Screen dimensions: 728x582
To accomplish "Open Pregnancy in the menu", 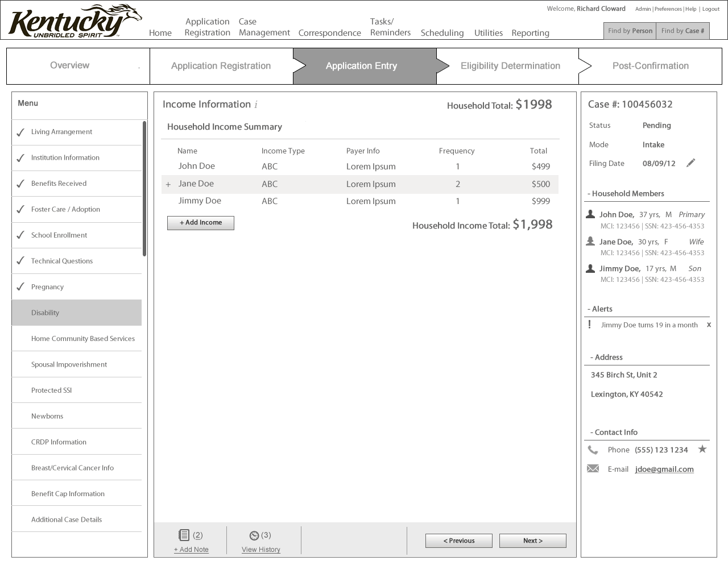I will point(77,287).
